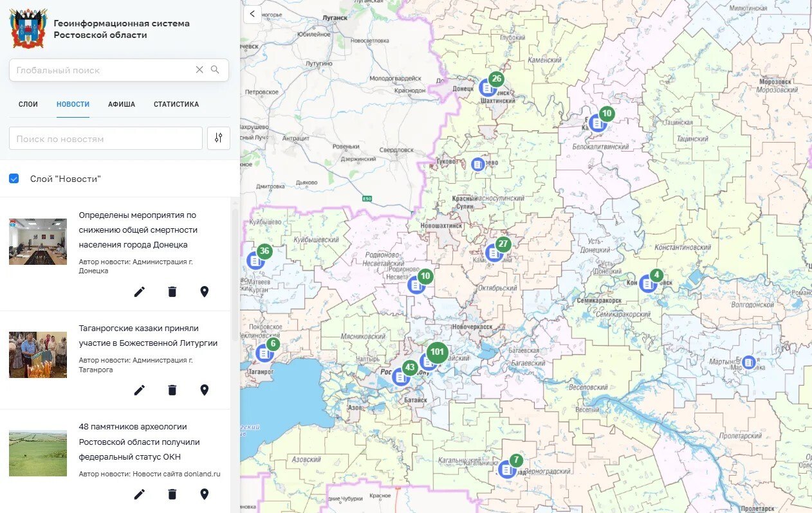Screen dimensions: 812x513
Task: Switch to the СЛОИ tab
Action: pyautogui.click(x=28, y=104)
